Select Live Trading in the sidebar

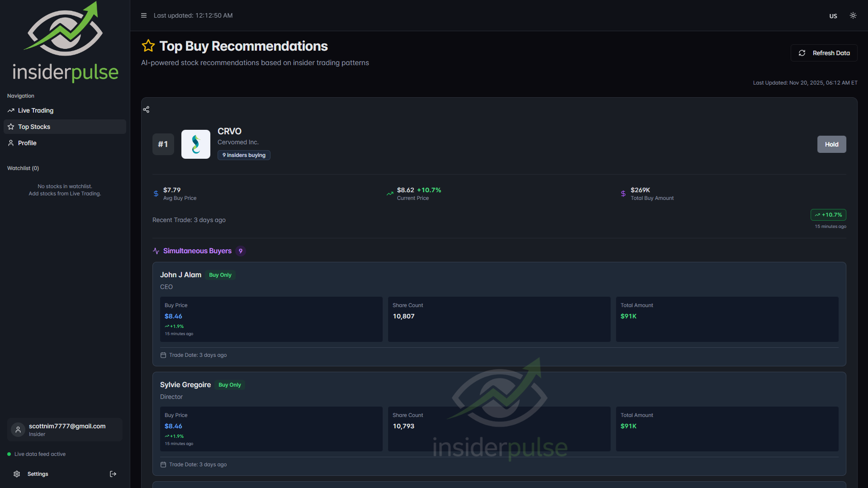tap(35, 110)
